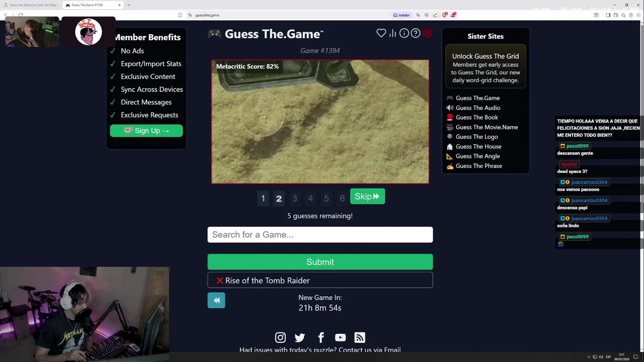Open the Brave wallet icon

(615, 15)
